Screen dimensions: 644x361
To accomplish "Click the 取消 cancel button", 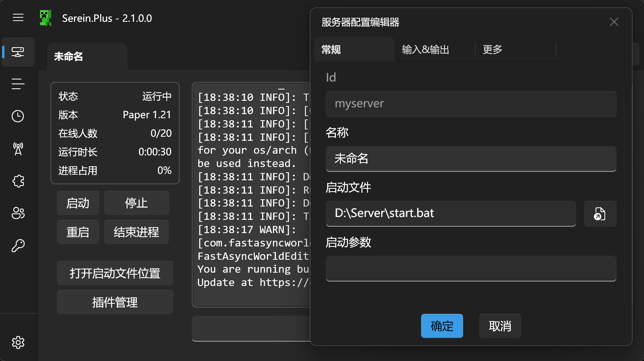I will pyautogui.click(x=500, y=326).
